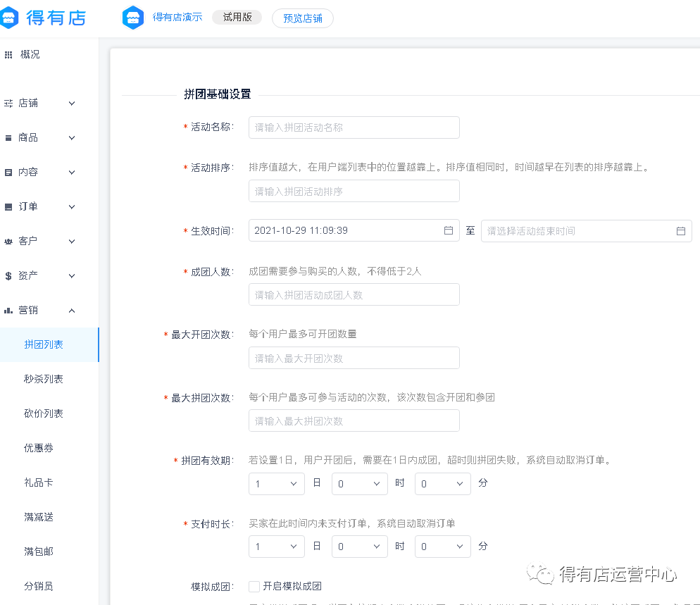Open the 拼团有效期 minute dropdown
700x605 pixels.
coord(443,484)
